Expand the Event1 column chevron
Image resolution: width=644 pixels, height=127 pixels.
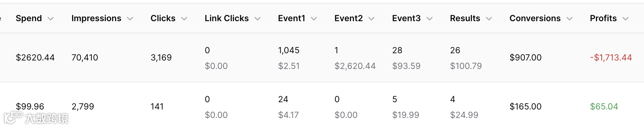point(314,19)
